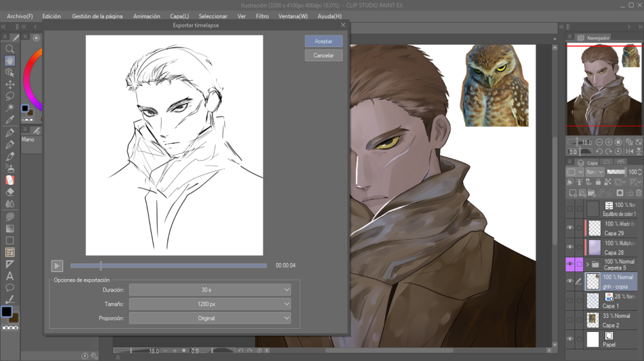This screenshot has width=644, height=361.
Task: Open the Proporción dropdown
Action: [x=210, y=318]
